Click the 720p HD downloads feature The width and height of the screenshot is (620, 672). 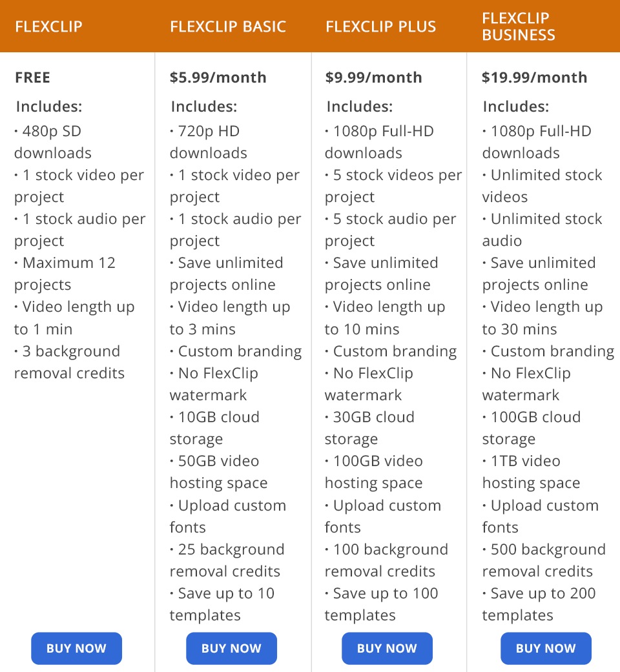(208, 142)
